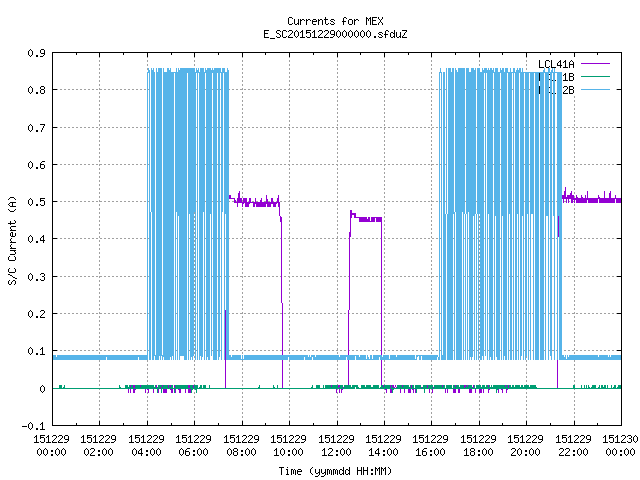
Task: Click the x-axis tick '151229 20:00'
Action: point(525,446)
